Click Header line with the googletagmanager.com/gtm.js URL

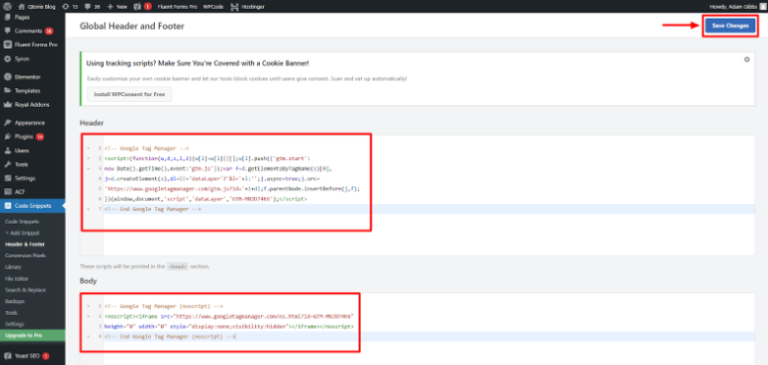[x=232, y=189]
